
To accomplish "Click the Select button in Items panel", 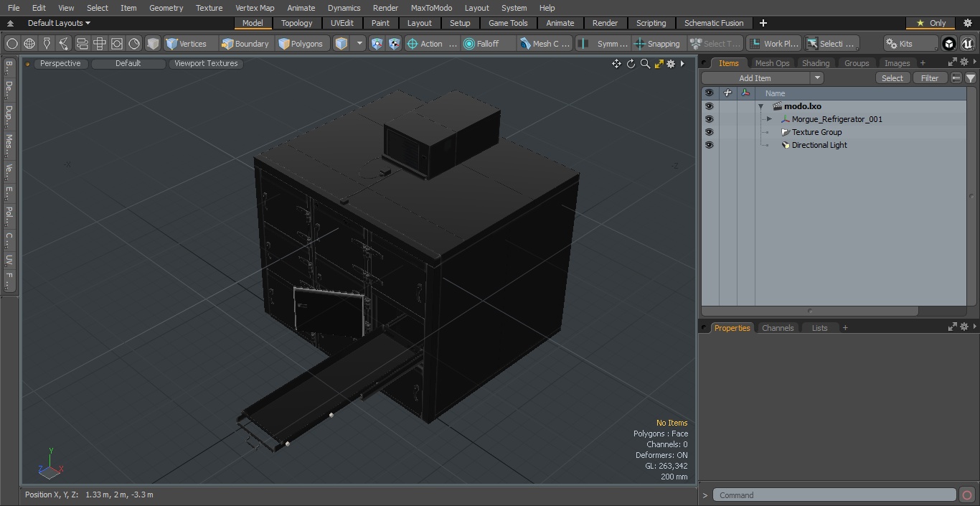I will (x=892, y=78).
